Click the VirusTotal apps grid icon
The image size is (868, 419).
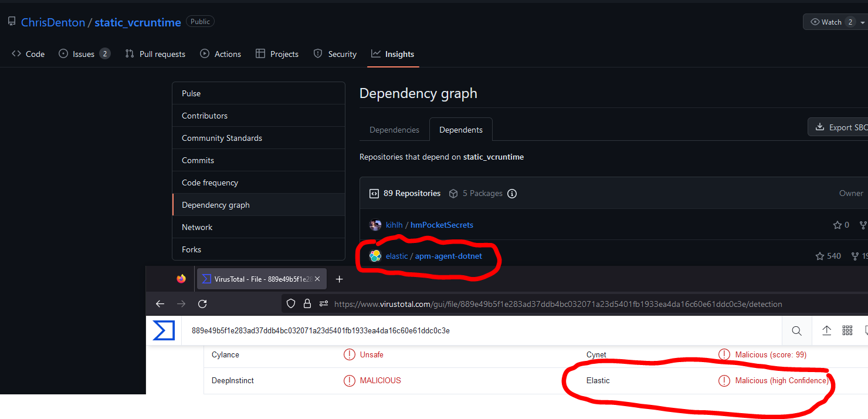[847, 330]
